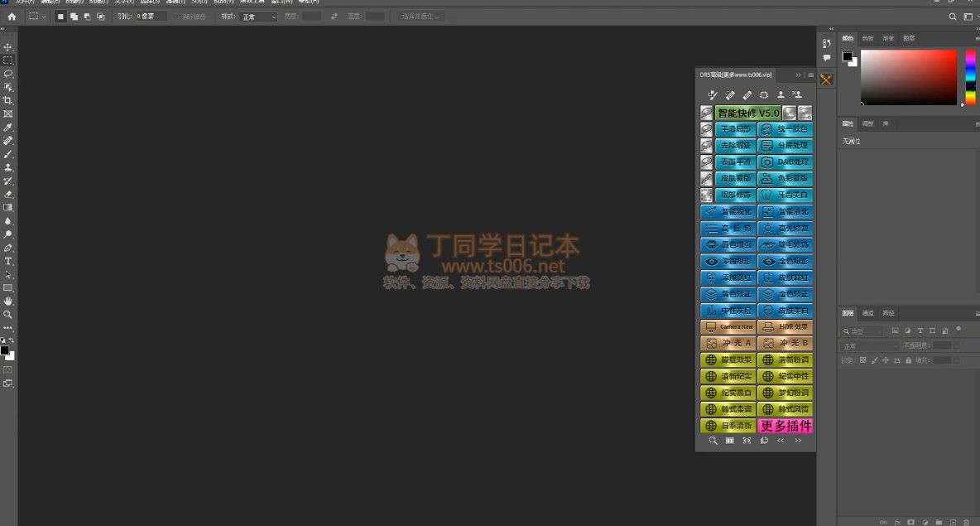Collapse the DR5 plugin panel with double arrows
Viewport: 980px width, 526px height.
(798, 75)
